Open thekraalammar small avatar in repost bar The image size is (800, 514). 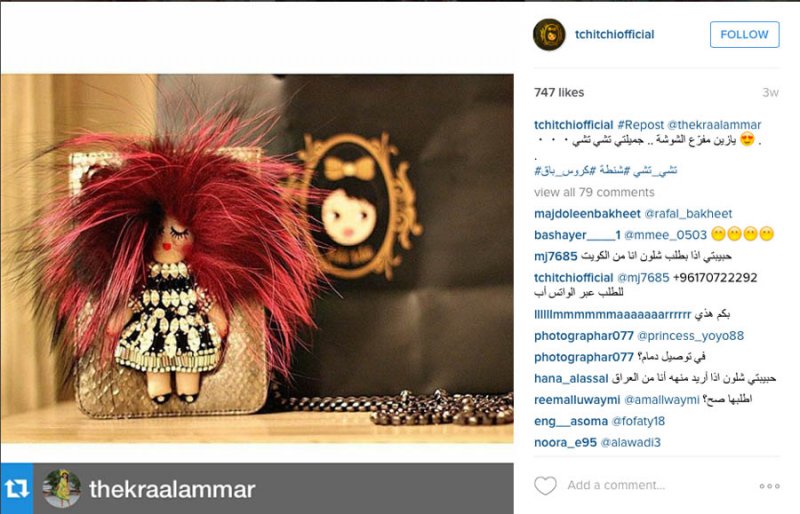[62, 489]
